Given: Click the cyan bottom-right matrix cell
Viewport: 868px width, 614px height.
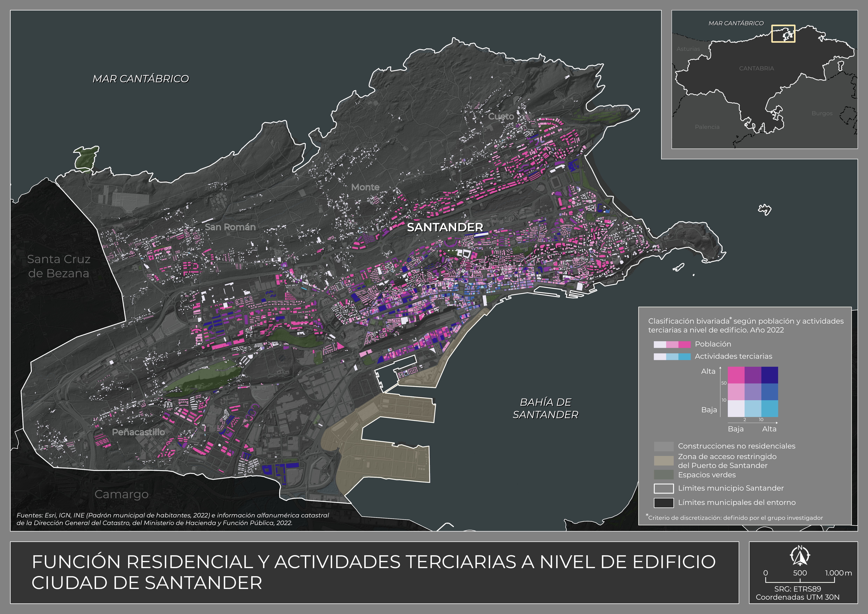Looking at the screenshot, I should [769, 409].
